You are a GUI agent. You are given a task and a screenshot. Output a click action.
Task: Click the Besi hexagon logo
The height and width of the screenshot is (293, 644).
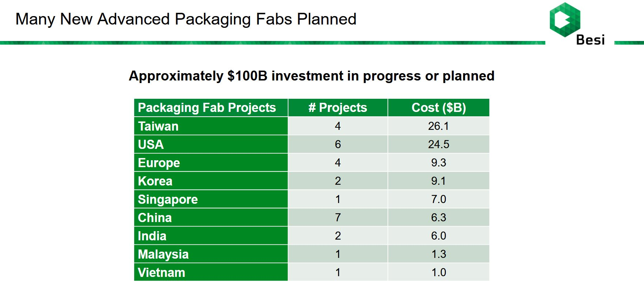pos(565,19)
